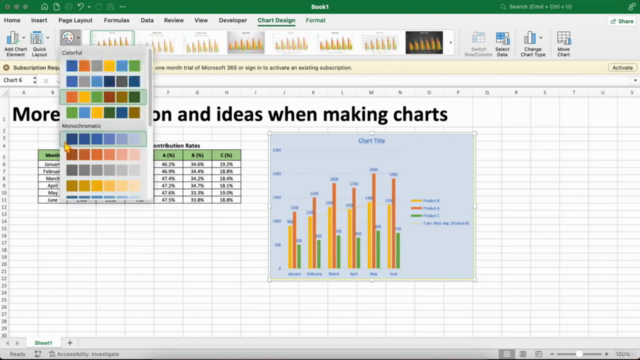Viewport: 640px width, 360px height.
Task: Open the Select Data tool
Action: tap(502, 44)
